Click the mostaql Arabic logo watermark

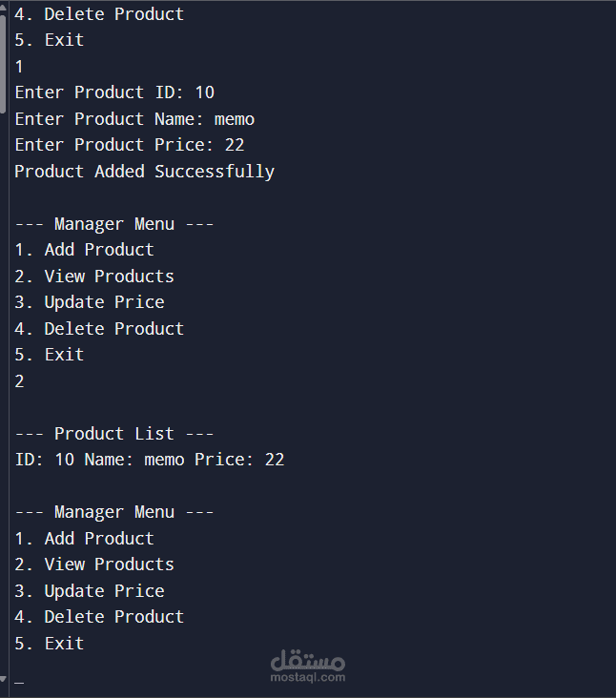click(x=307, y=659)
